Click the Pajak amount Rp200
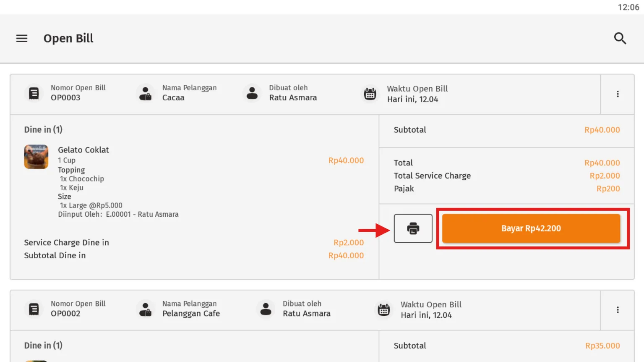The width and height of the screenshot is (644, 362). point(608,189)
